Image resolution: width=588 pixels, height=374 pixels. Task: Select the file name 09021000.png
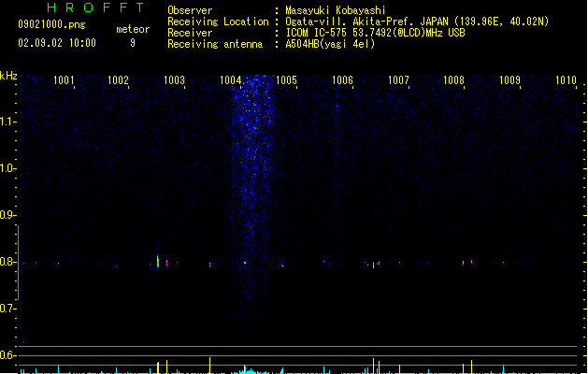click(x=51, y=24)
